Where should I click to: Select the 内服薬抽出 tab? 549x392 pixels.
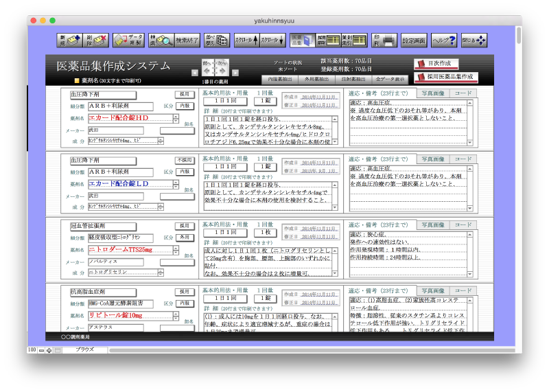[280, 80]
